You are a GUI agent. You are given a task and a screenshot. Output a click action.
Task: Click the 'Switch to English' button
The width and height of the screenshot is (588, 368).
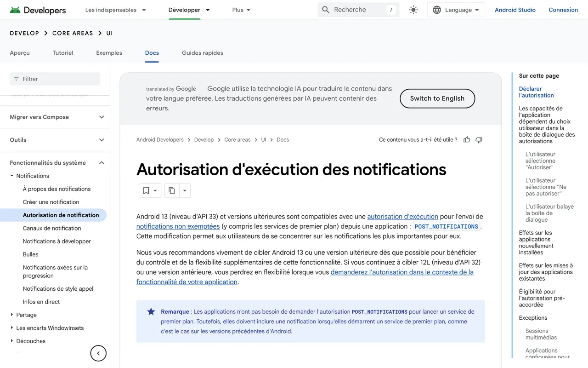[x=437, y=98]
